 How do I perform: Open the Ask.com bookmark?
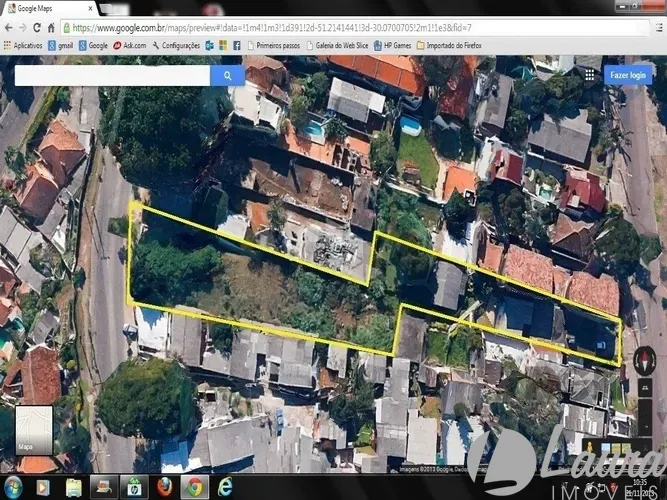tap(130, 46)
